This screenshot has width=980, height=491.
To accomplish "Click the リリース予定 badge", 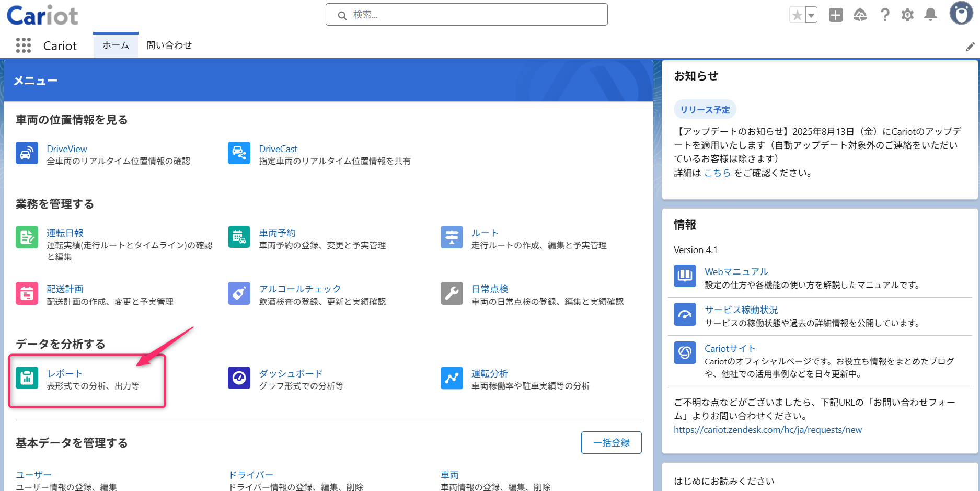I will point(705,110).
